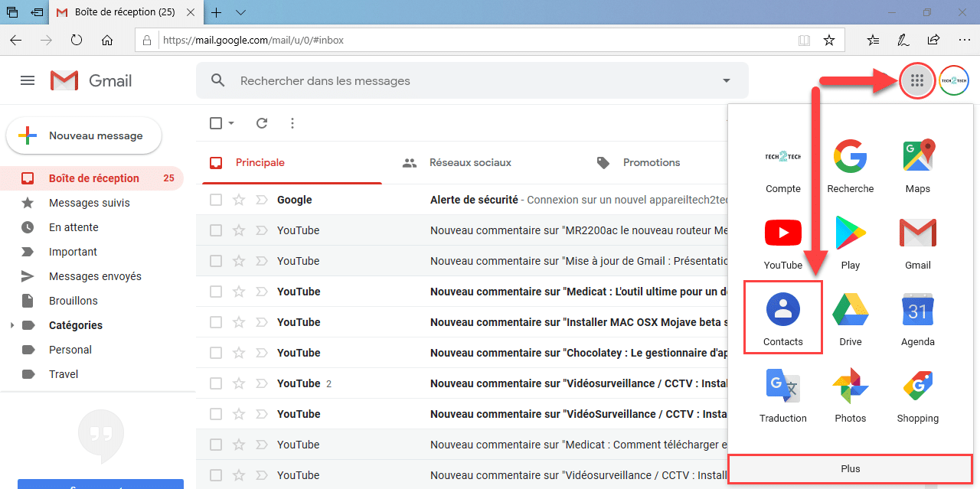Open Traduction translate app
980x489 pixels.
783,394
